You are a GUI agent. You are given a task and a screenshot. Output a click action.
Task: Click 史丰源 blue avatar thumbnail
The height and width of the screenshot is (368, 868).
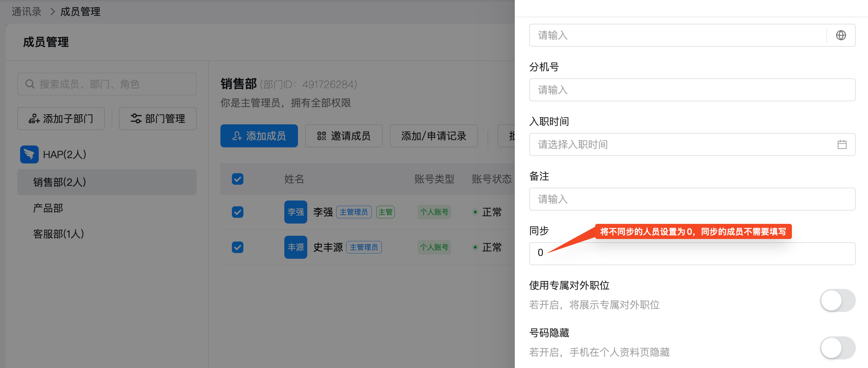coord(295,247)
